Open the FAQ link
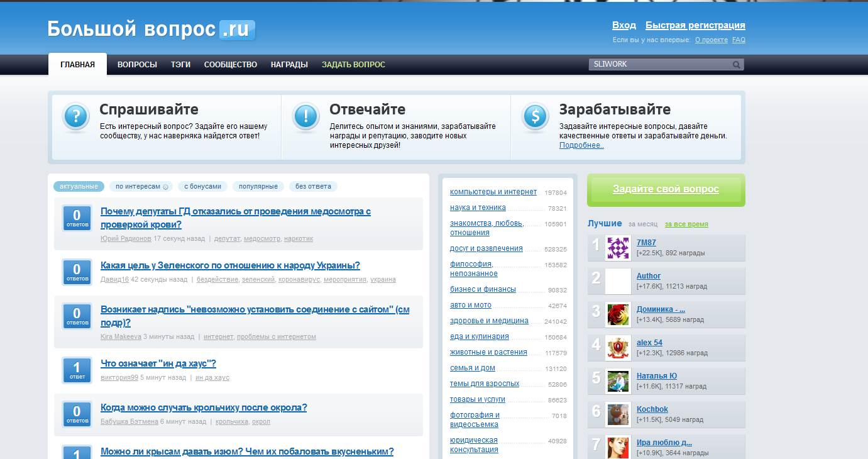This screenshot has width=868, height=459. [739, 40]
